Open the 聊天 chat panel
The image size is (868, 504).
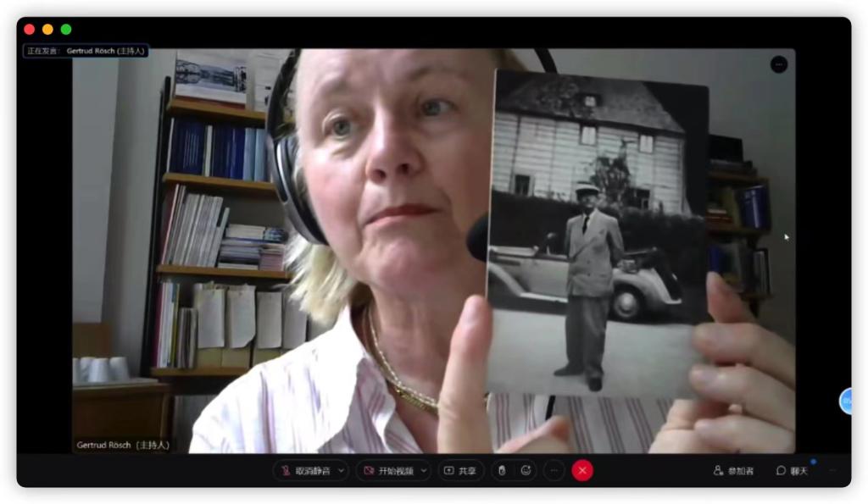point(793,471)
